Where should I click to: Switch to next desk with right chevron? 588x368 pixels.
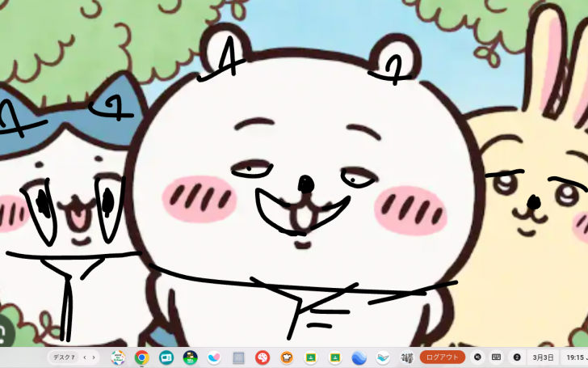[94, 357]
